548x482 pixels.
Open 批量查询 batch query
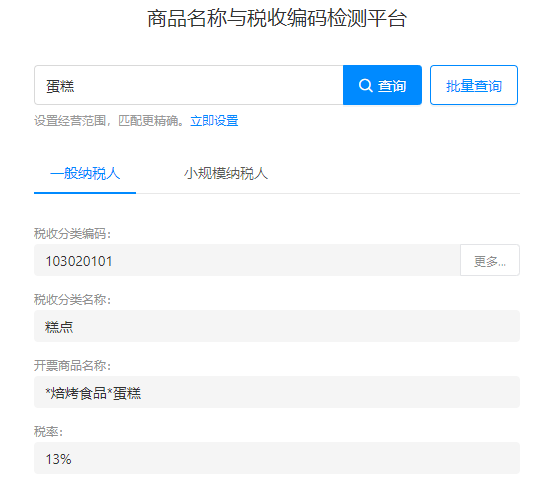tap(474, 85)
